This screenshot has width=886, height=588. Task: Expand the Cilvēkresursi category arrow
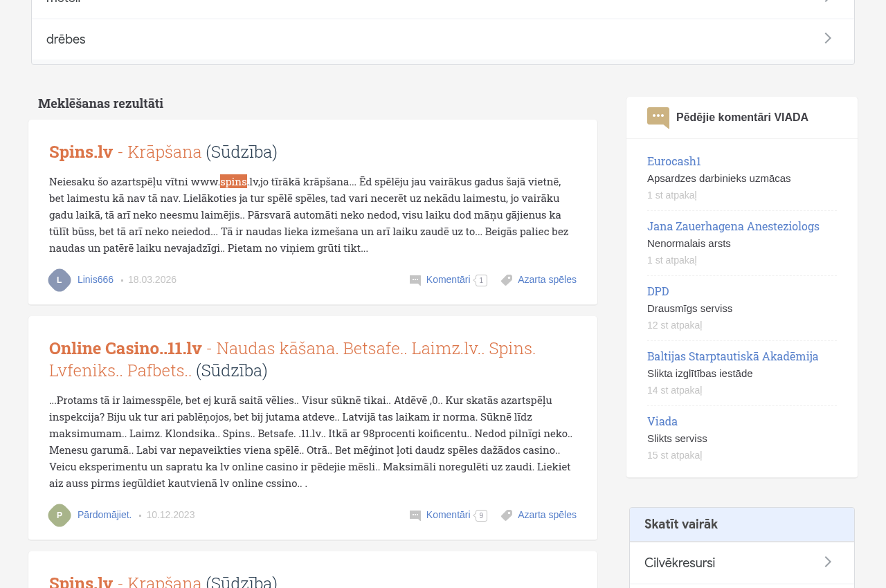click(x=828, y=562)
